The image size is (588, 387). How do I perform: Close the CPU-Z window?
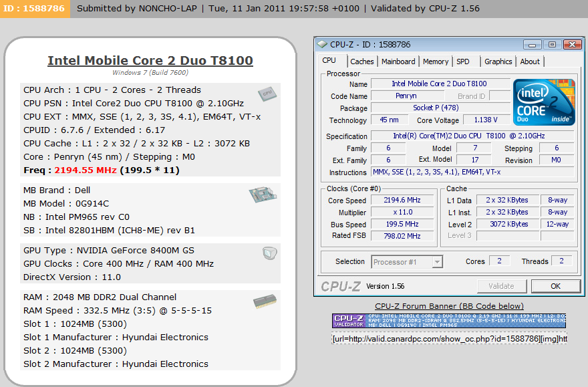[572, 45]
